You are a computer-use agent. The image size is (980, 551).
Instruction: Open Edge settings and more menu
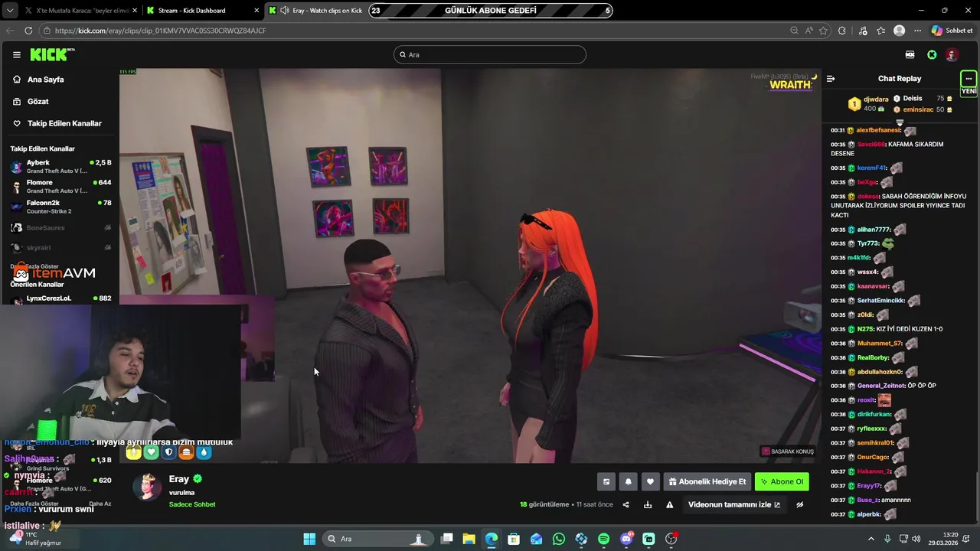pos(917,31)
